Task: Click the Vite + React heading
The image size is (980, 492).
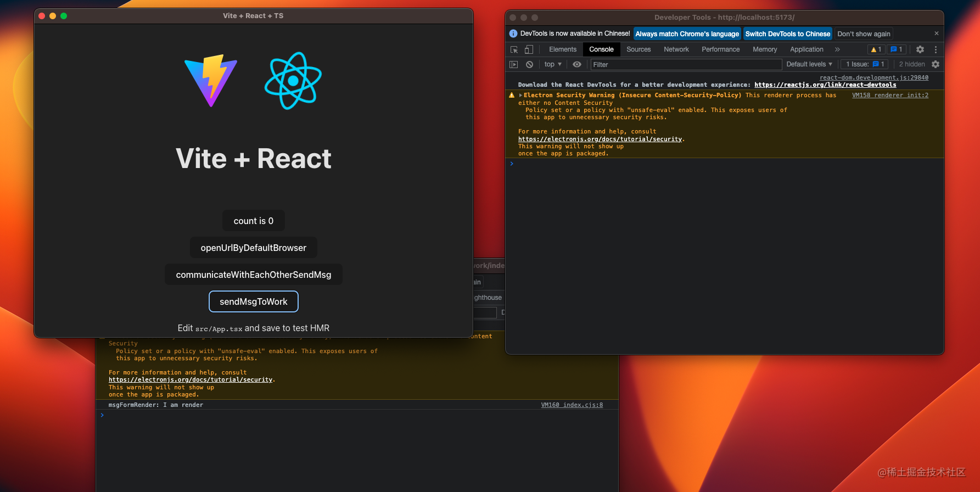Action: pos(254,159)
